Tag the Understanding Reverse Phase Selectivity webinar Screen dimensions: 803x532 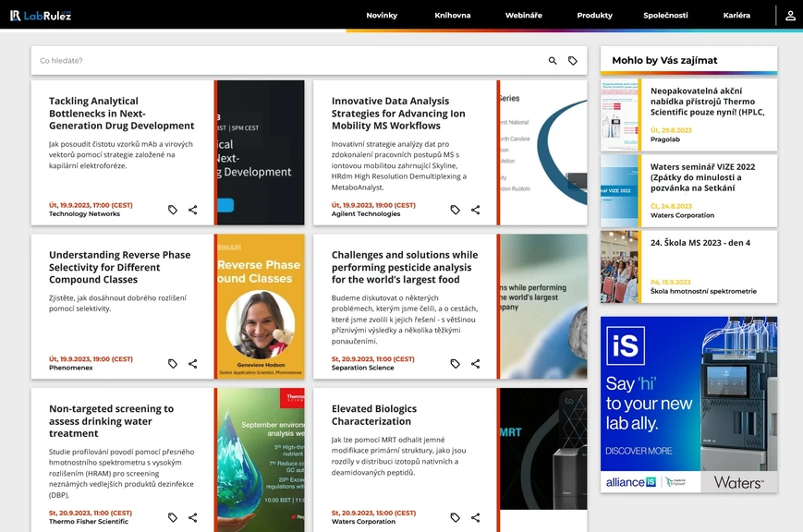pos(173,364)
